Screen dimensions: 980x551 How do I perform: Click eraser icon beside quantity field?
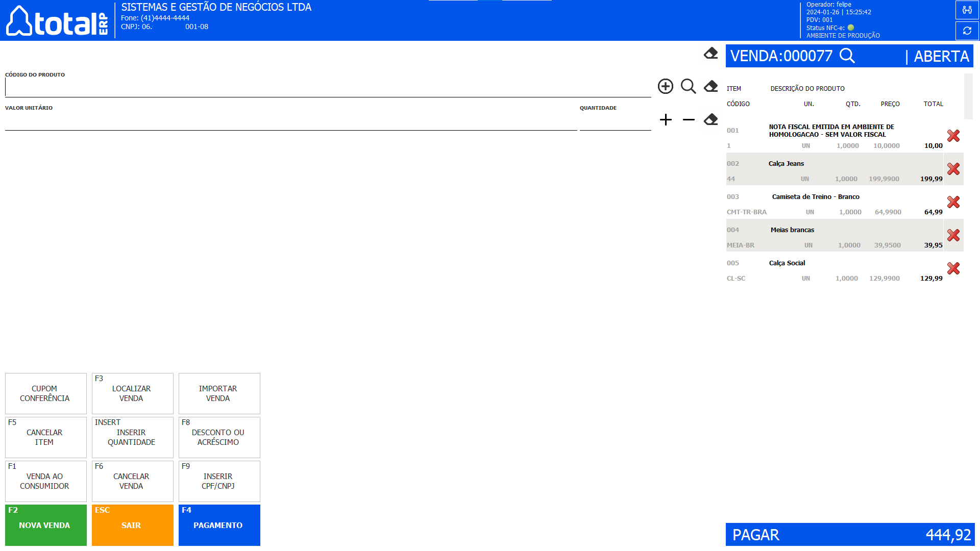pyautogui.click(x=710, y=120)
